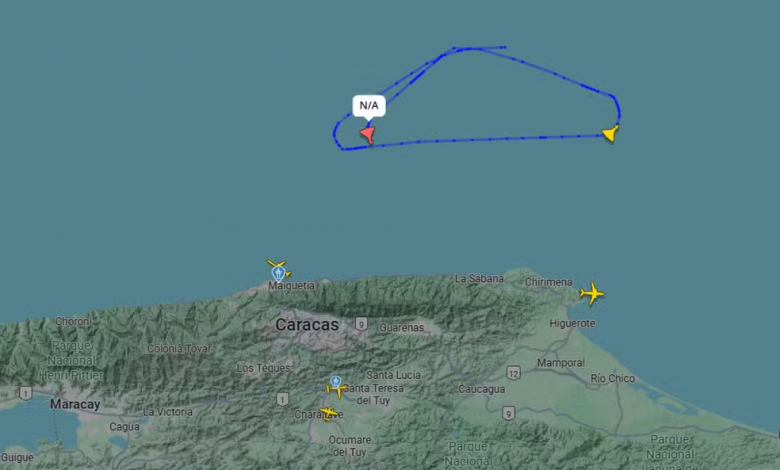Click the Río Chico town label

pyautogui.click(x=612, y=378)
